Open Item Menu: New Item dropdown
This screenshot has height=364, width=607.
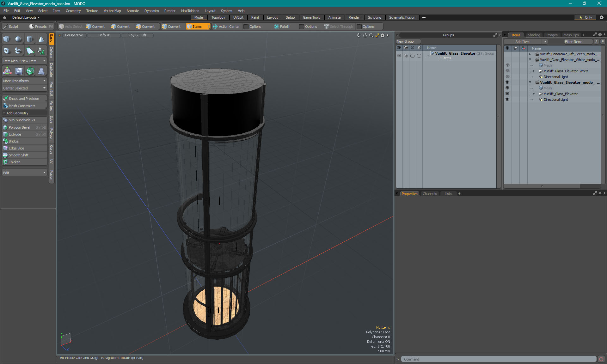point(24,61)
